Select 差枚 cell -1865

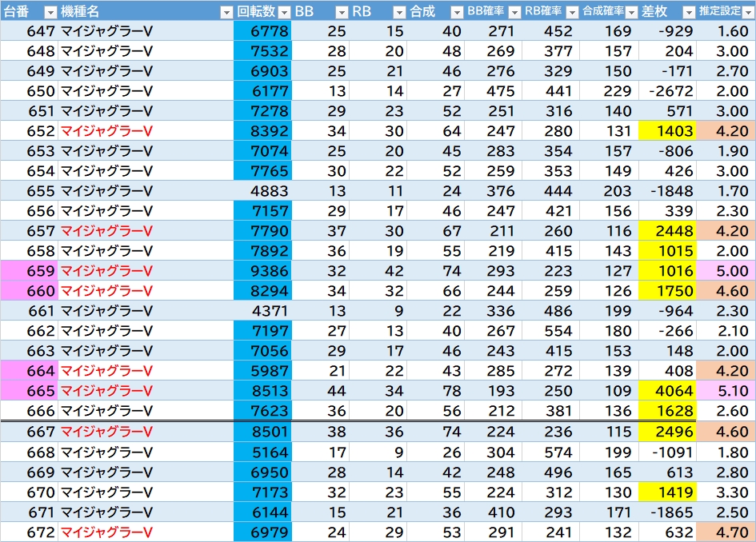667,512
